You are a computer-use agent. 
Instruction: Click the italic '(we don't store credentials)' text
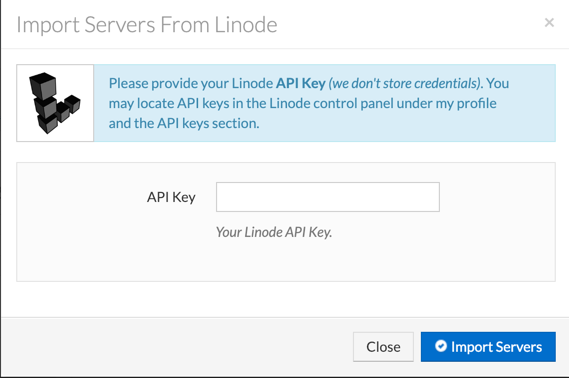(405, 83)
